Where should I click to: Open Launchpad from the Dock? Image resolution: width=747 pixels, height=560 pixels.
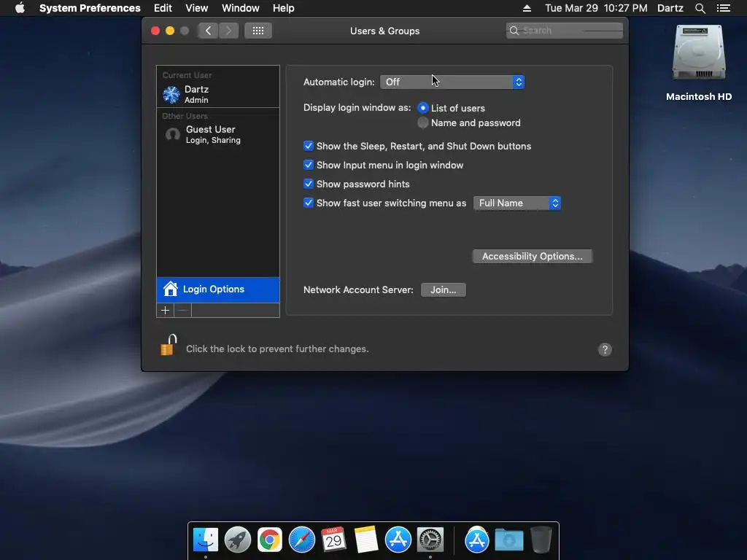238,540
